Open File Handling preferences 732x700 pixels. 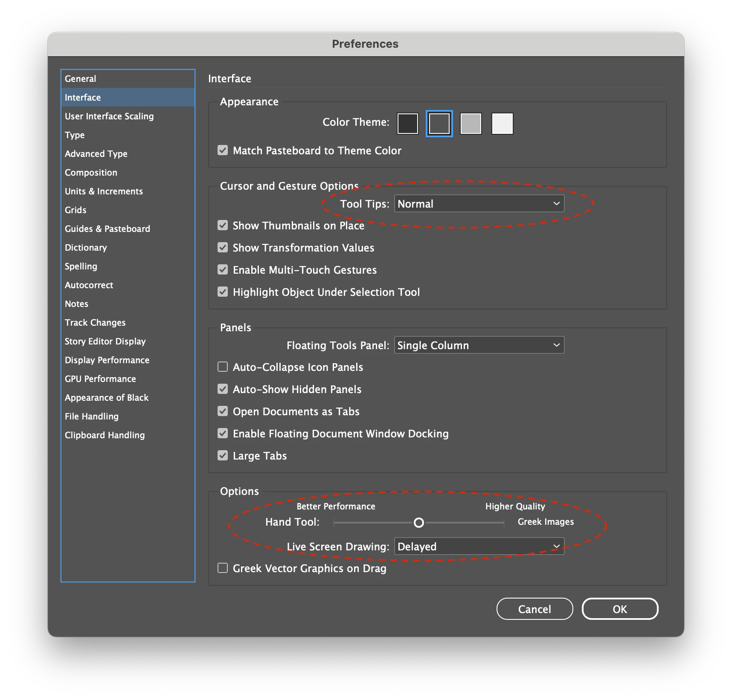coord(128,417)
